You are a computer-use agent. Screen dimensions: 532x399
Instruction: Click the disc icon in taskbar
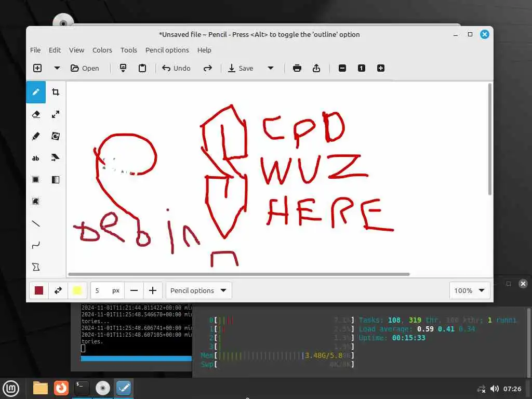102,388
